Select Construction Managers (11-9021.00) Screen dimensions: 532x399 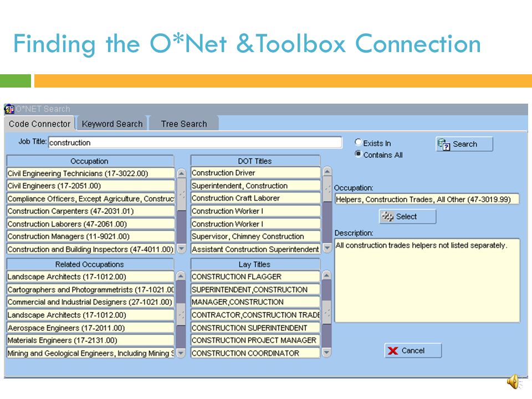click(x=90, y=236)
